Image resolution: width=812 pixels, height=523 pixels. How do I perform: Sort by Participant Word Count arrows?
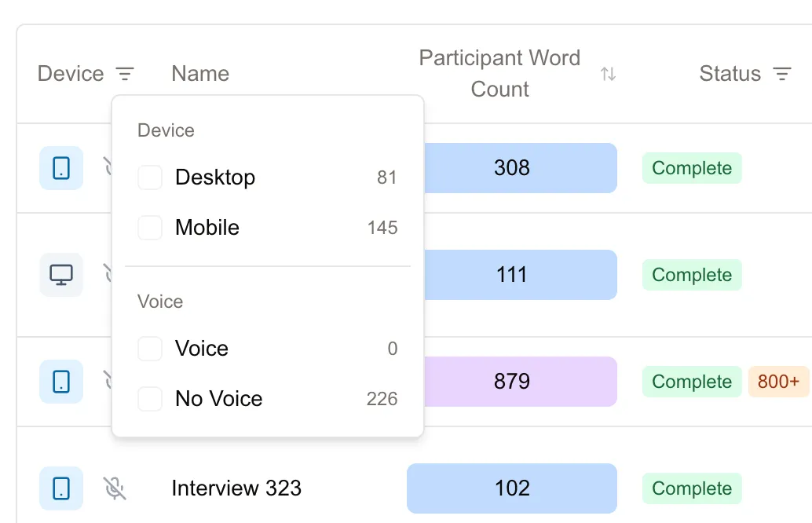608,74
